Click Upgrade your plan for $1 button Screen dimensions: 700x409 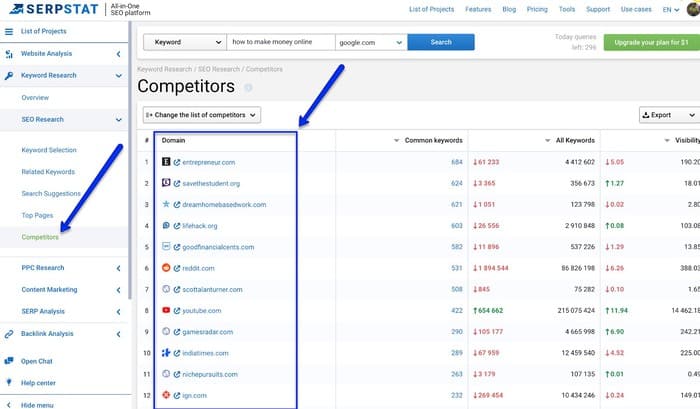(x=652, y=42)
